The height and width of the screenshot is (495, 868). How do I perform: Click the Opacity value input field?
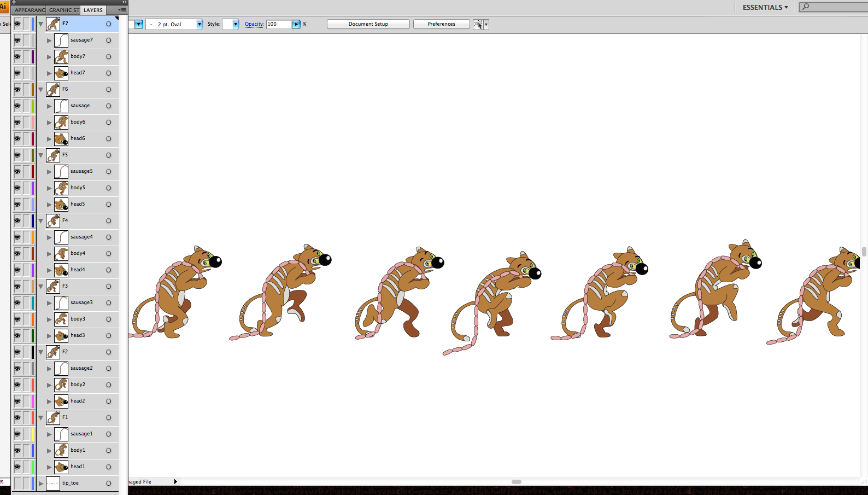click(279, 24)
